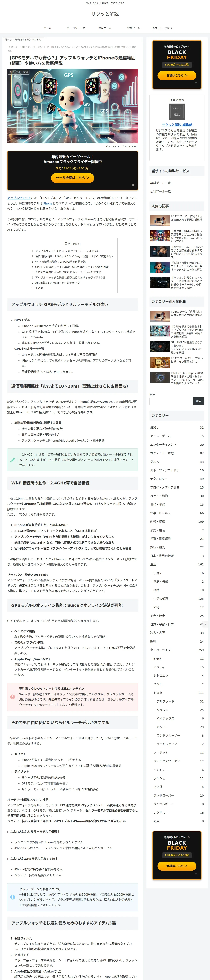Open the 当サイトについて menu item
Image resolution: width=210 pixels, height=980 pixels.
162,28
